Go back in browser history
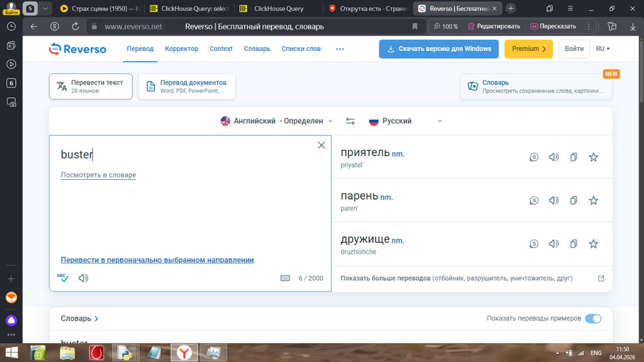 coord(33,26)
